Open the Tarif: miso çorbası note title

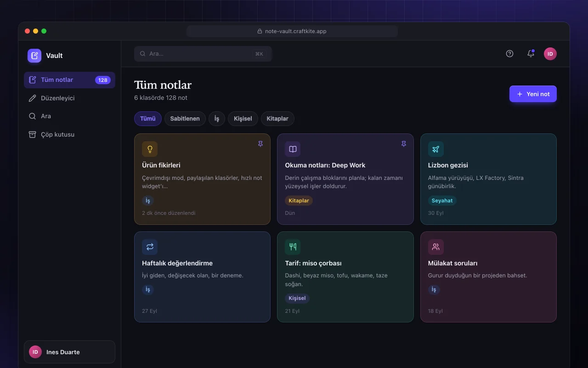coord(313,263)
